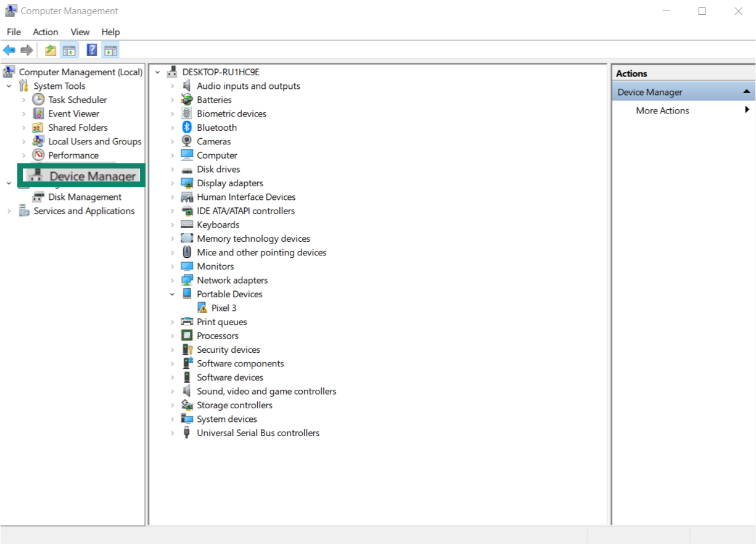Collapse the DESKTOP-RU1HC9E root node
This screenshot has width=756, height=544.
click(x=159, y=72)
